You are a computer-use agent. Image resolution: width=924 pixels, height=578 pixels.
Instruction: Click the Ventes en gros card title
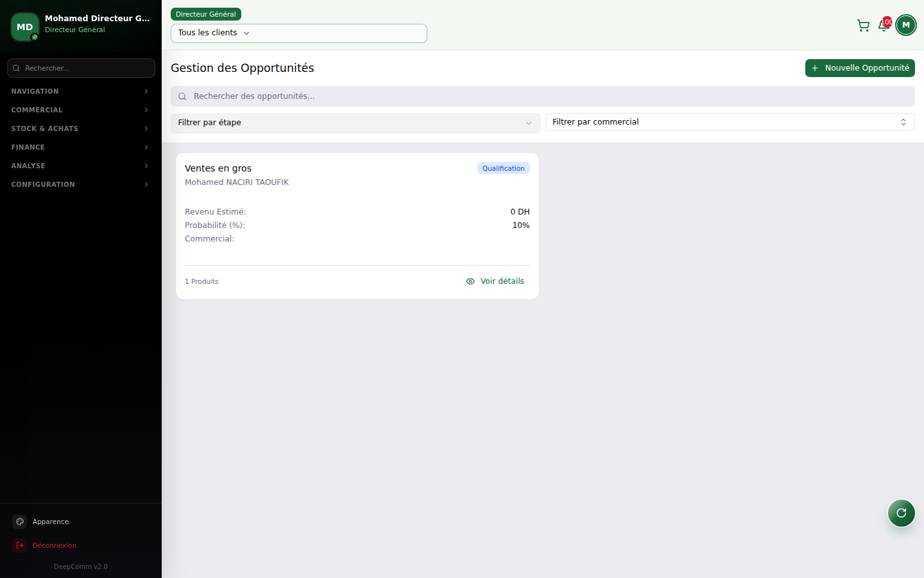(x=218, y=168)
